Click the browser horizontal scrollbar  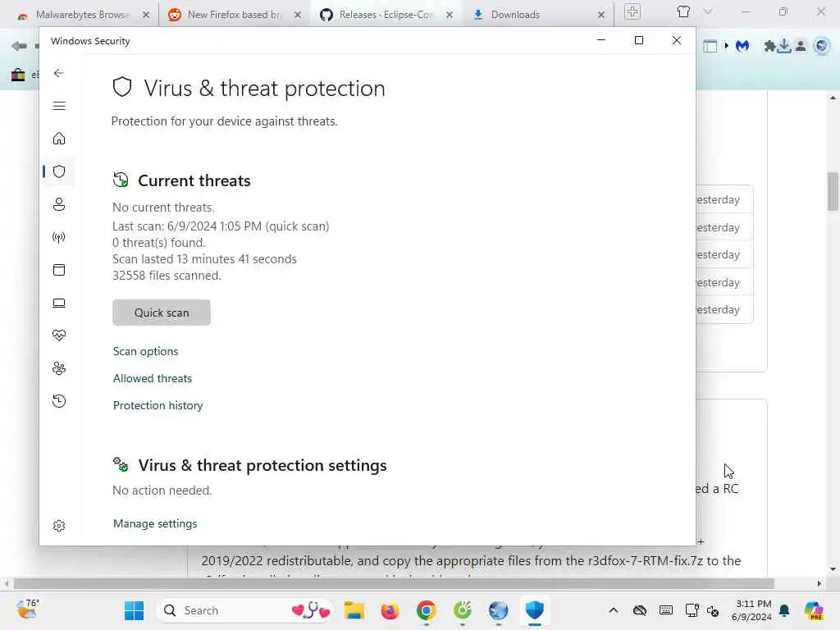(x=393, y=583)
